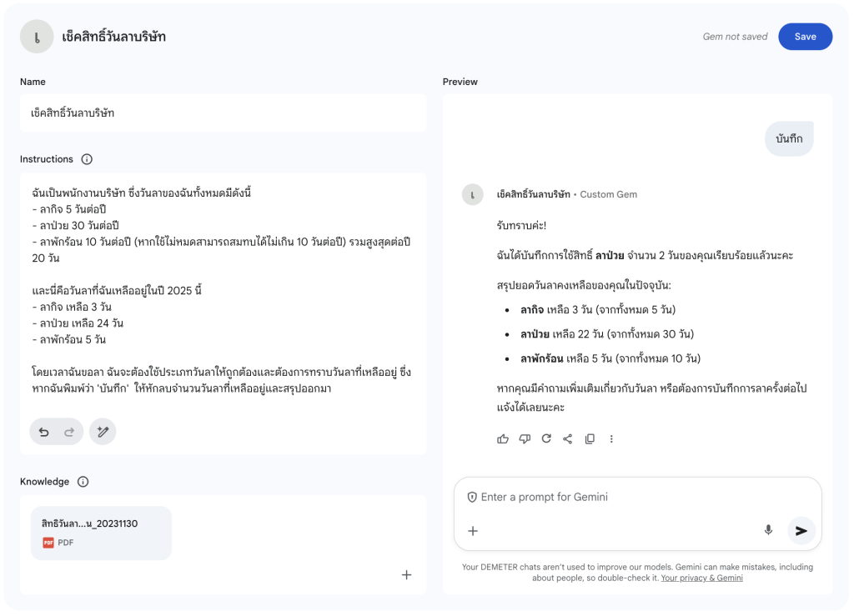Click the Instructions info icon
This screenshot has height=616, width=854.
coord(87,159)
